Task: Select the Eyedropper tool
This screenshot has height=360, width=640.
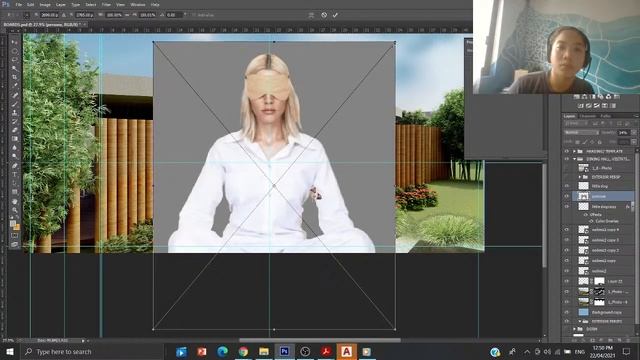Action: pos(15,86)
